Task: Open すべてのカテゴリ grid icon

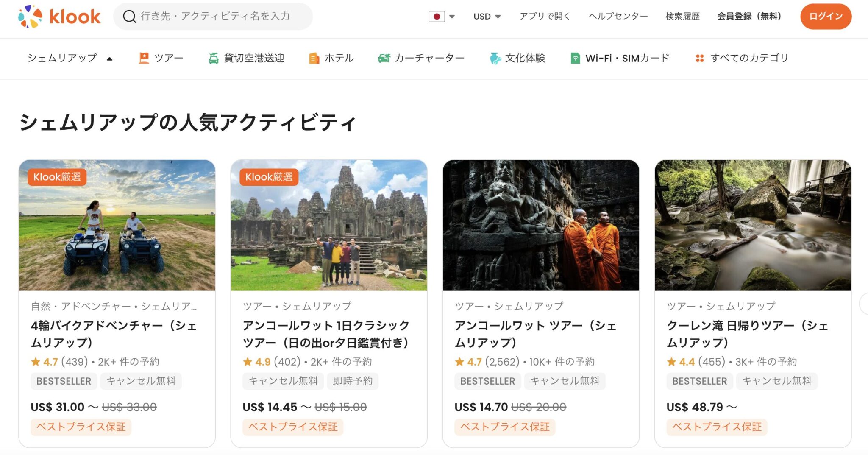Action: coord(699,58)
